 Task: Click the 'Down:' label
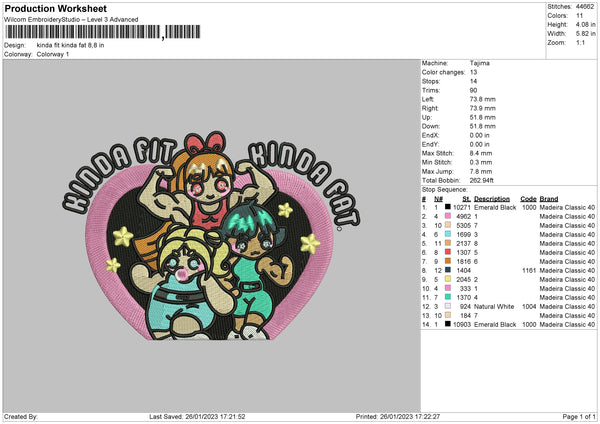(430, 126)
